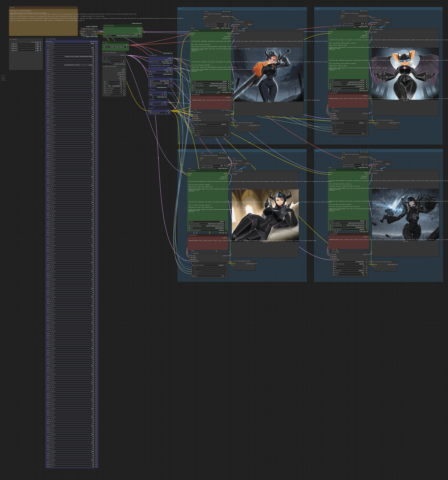Viewport: 448px width, 480px height.
Task: Decrease cfg value in CFG node
Action: click(151, 104)
